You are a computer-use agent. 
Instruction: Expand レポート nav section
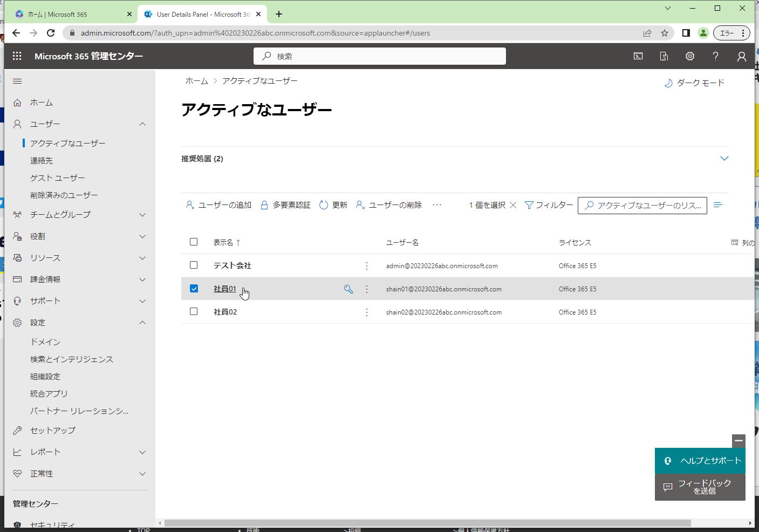[x=142, y=452]
